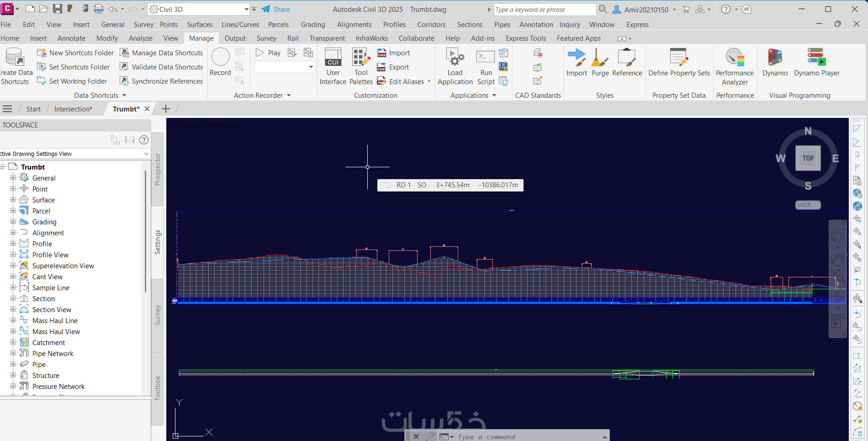Screen dimensions: 868x441
Task: Click the Run Script icon
Action: 486,57
